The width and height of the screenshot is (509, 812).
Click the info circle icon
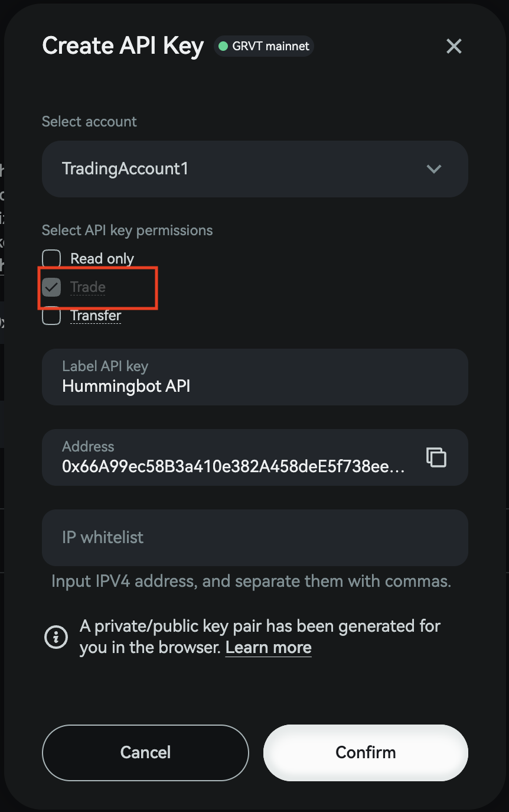56,637
